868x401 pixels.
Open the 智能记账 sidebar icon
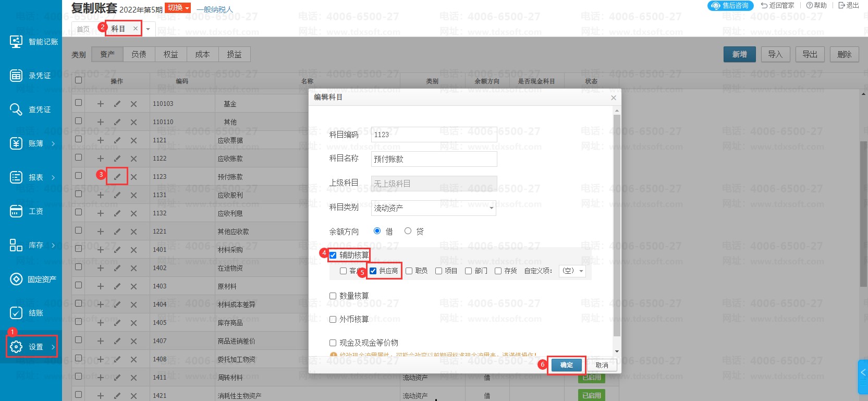pos(16,41)
